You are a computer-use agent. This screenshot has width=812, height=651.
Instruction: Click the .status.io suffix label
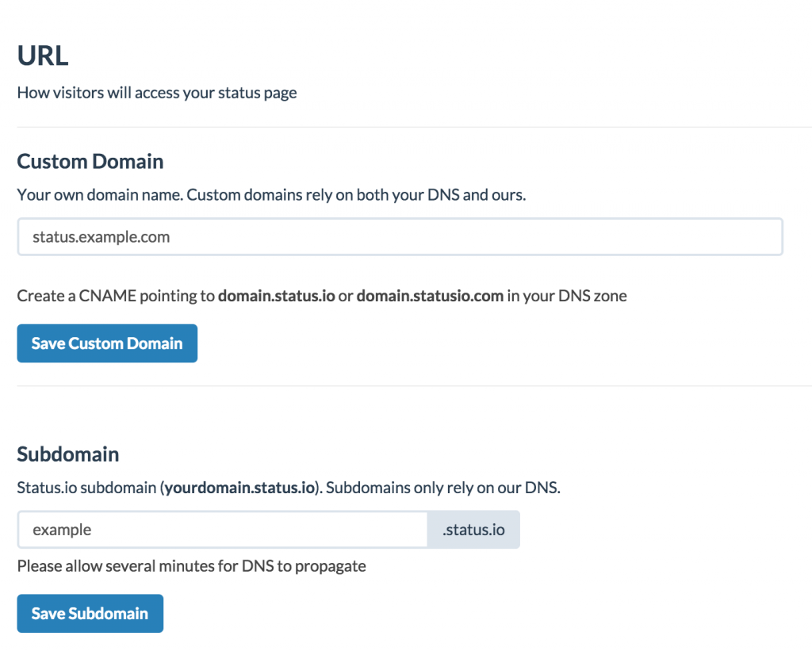coord(473,529)
